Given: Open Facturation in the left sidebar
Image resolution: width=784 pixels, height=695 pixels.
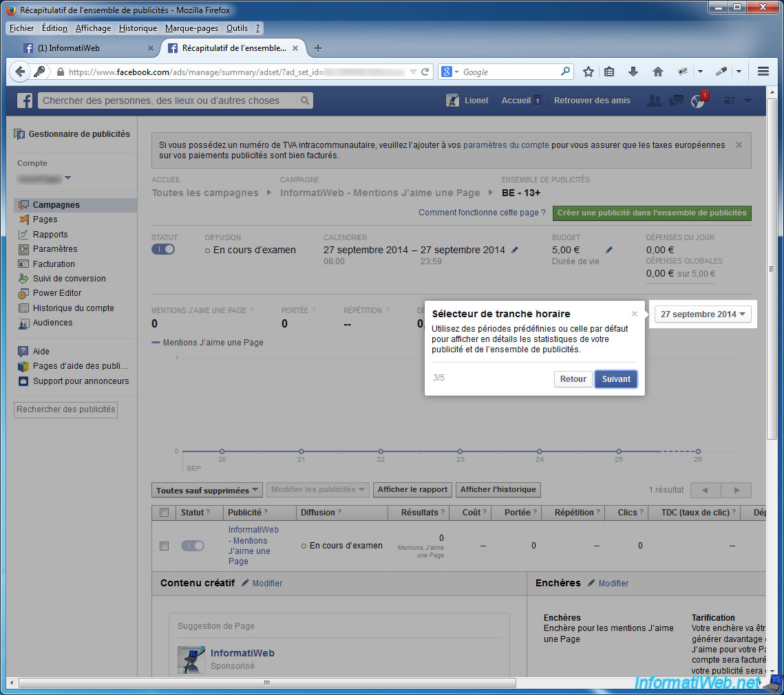Looking at the screenshot, I should pos(54,264).
